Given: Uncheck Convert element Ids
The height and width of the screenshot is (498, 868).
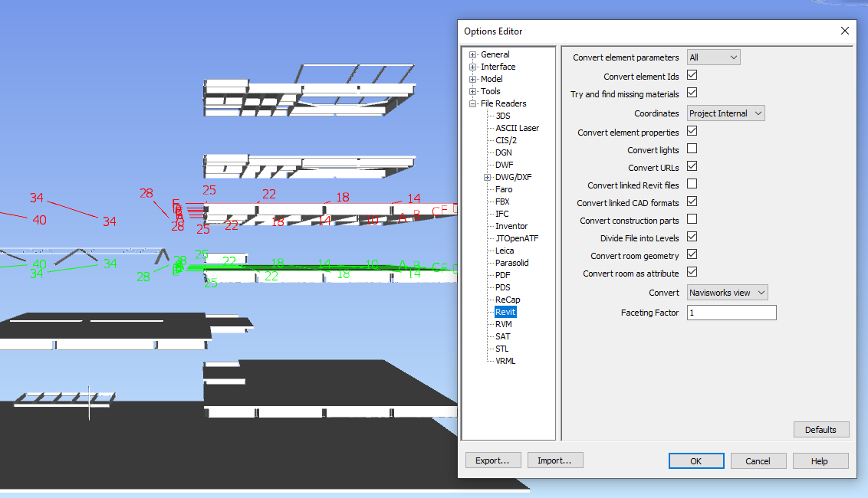Looking at the screenshot, I should [x=692, y=74].
